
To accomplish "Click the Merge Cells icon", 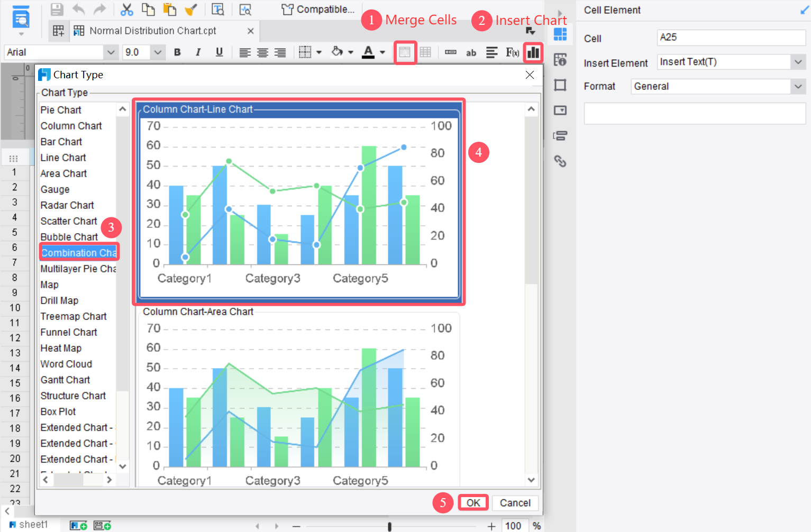I will (x=405, y=52).
